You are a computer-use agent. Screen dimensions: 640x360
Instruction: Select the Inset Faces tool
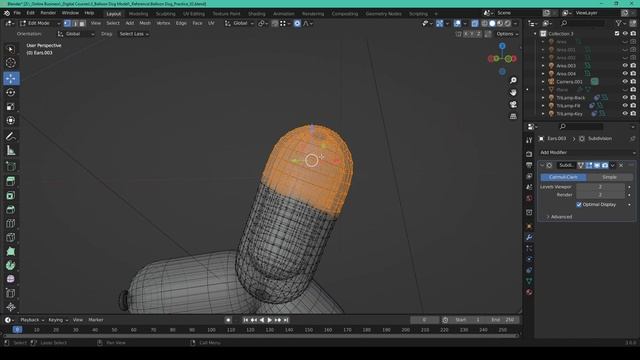(11, 196)
